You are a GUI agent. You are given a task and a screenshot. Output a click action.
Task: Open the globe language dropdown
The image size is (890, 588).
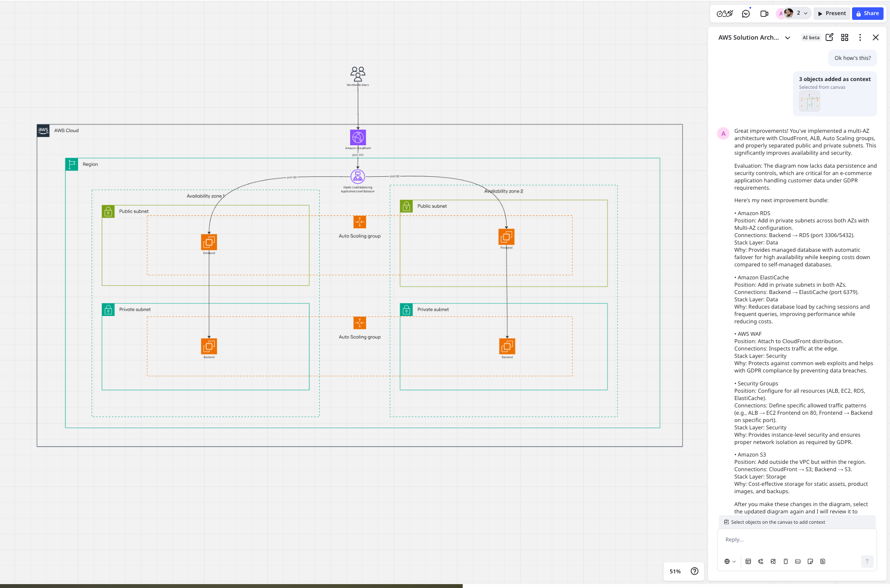coord(730,561)
